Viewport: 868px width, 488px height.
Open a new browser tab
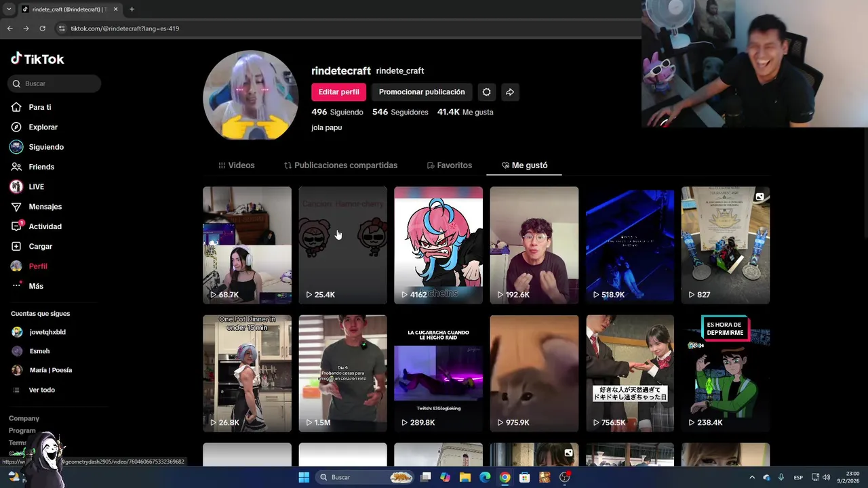[132, 9]
